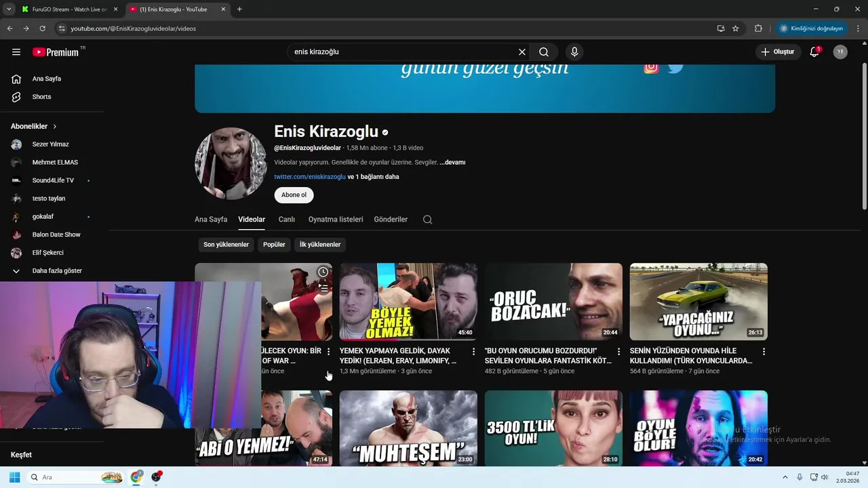Select the Son yüklenenler filter chip
Viewport: 868px width, 488px height.
[226, 245]
